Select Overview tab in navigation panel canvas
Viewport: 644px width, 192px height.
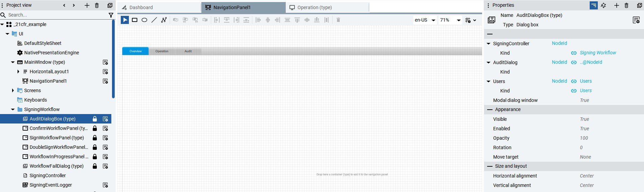135,51
